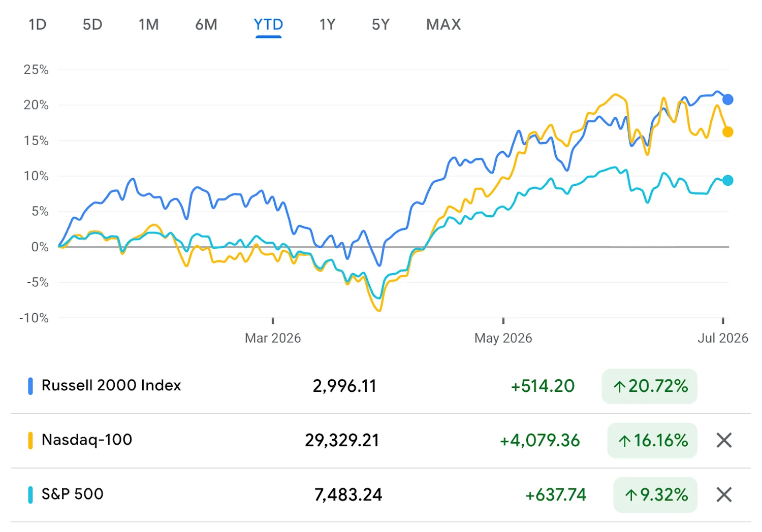
Task: Click the Russell 2000 price 2,996.11
Action: (x=344, y=386)
